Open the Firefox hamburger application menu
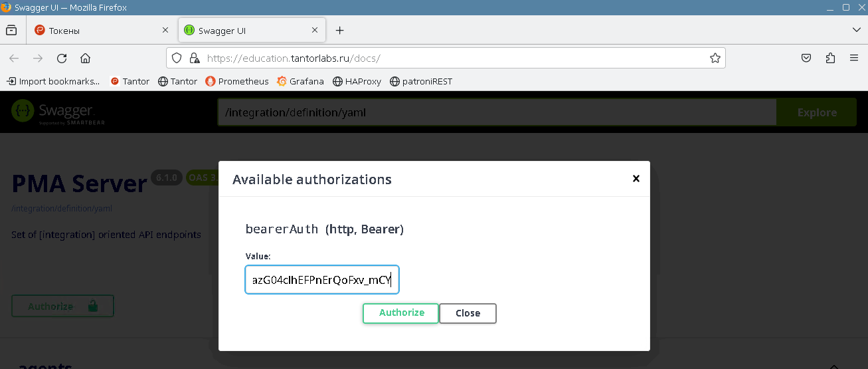 tap(854, 59)
